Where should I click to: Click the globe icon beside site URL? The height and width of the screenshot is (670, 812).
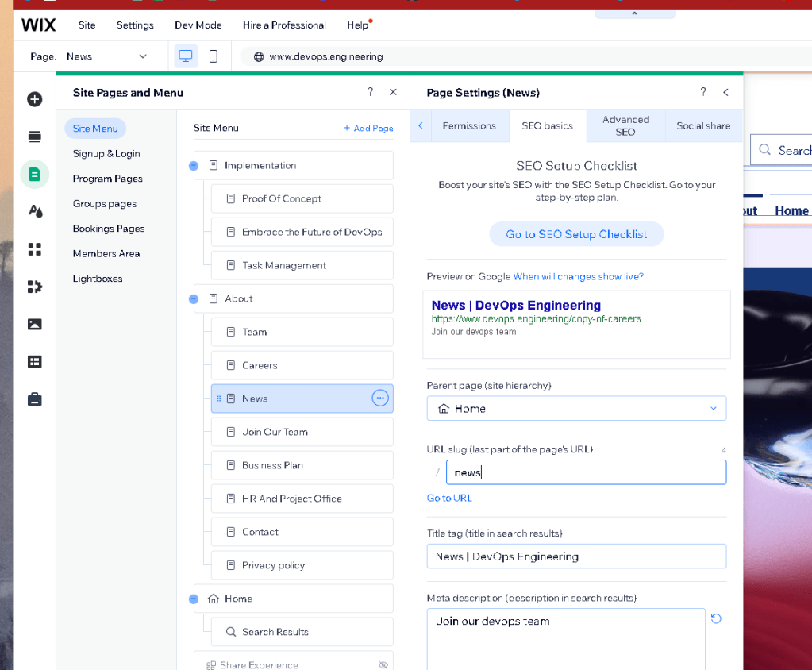[259, 56]
